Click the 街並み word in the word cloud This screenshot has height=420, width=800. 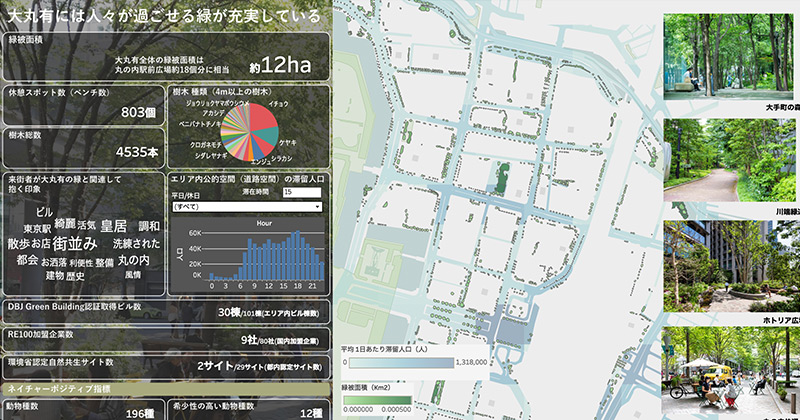[75, 243]
